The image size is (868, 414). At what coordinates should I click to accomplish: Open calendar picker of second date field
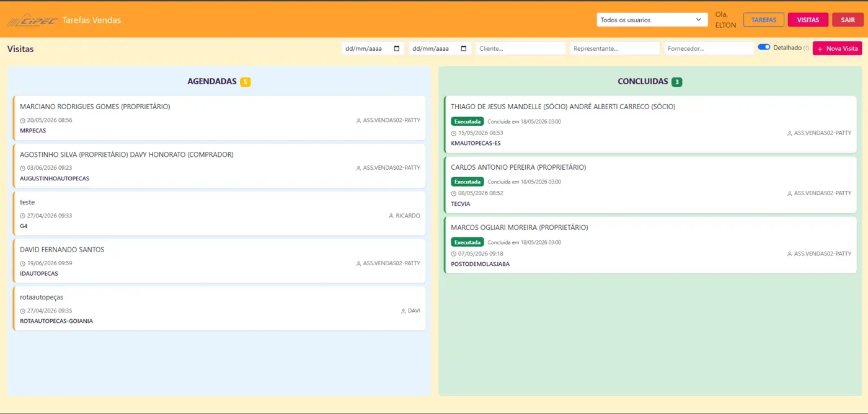point(463,48)
